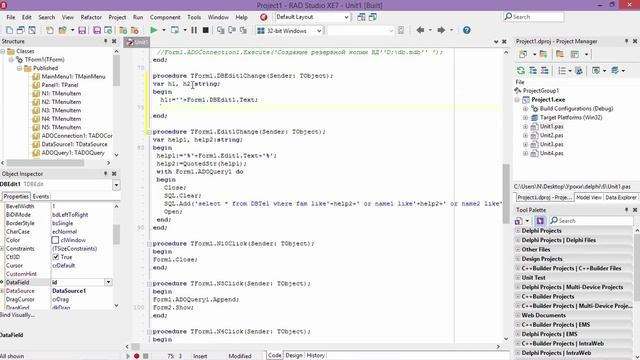The height and width of the screenshot is (360, 640).
Task: Click the Save floppy disk icon
Action: [x=82, y=30]
